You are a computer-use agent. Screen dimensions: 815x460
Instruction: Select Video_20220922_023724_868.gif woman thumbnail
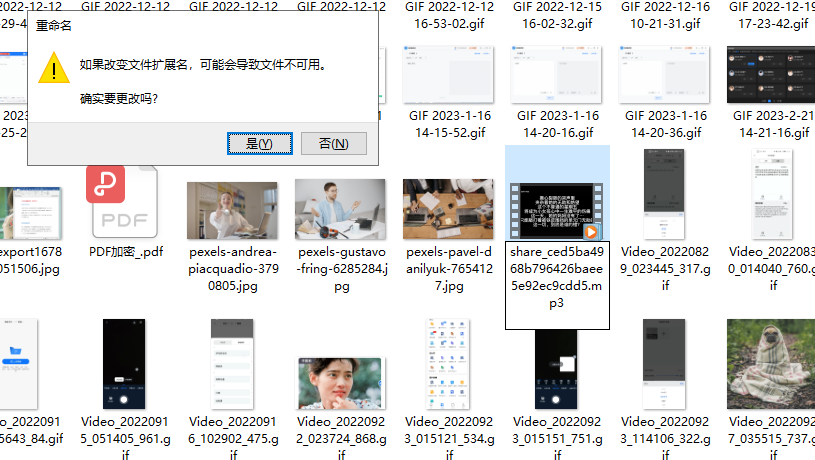[340, 383]
